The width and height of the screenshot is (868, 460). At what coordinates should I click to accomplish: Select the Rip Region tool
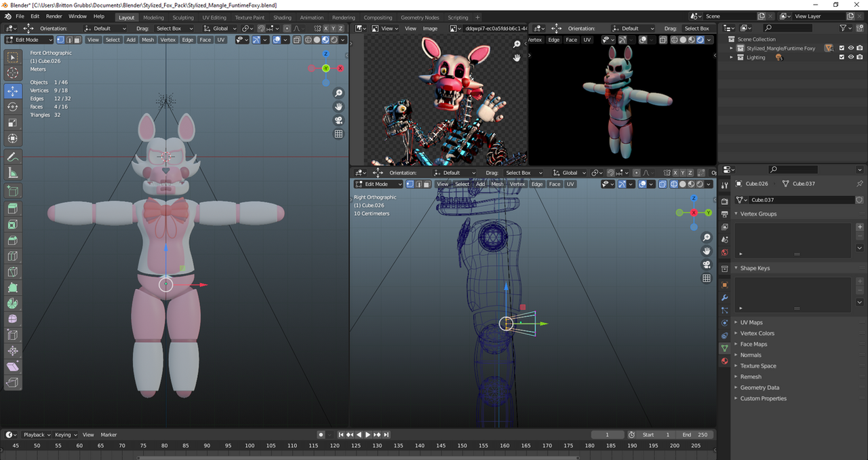click(x=13, y=383)
